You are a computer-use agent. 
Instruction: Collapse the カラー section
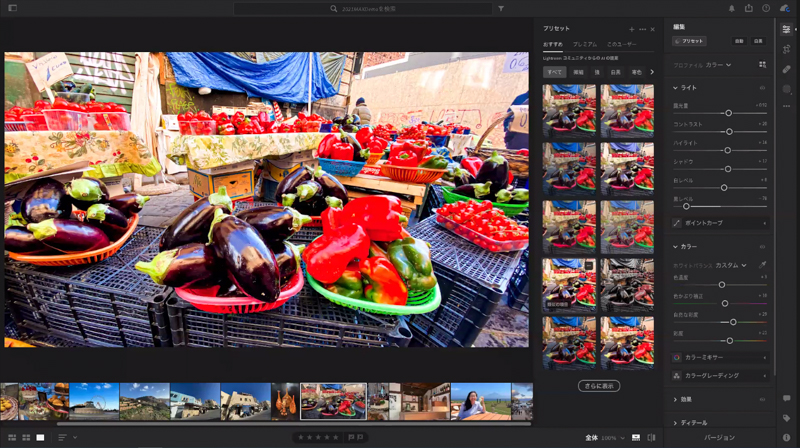click(x=675, y=246)
